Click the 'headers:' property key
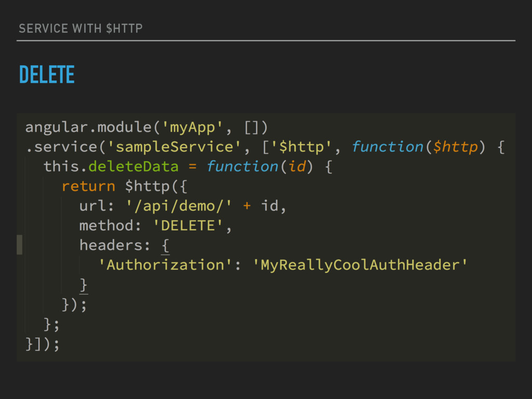Viewport: 532px width, 399px height. tap(114, 245)
